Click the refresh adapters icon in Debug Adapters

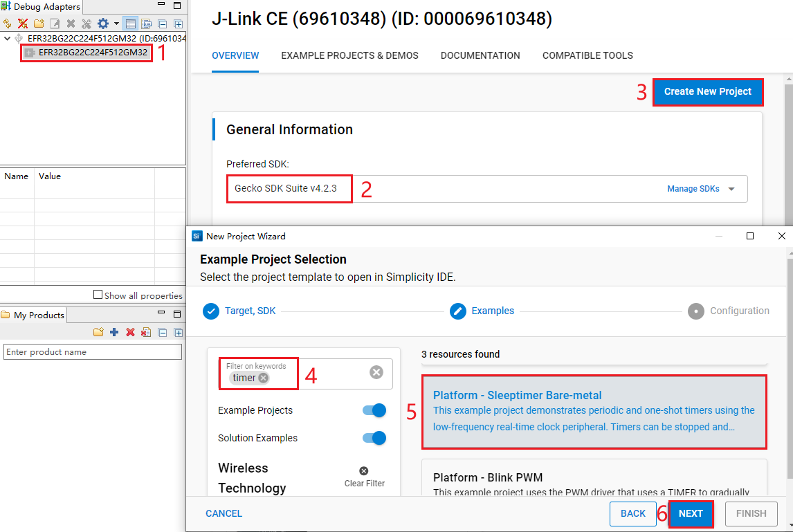click(x=7, y=24)
